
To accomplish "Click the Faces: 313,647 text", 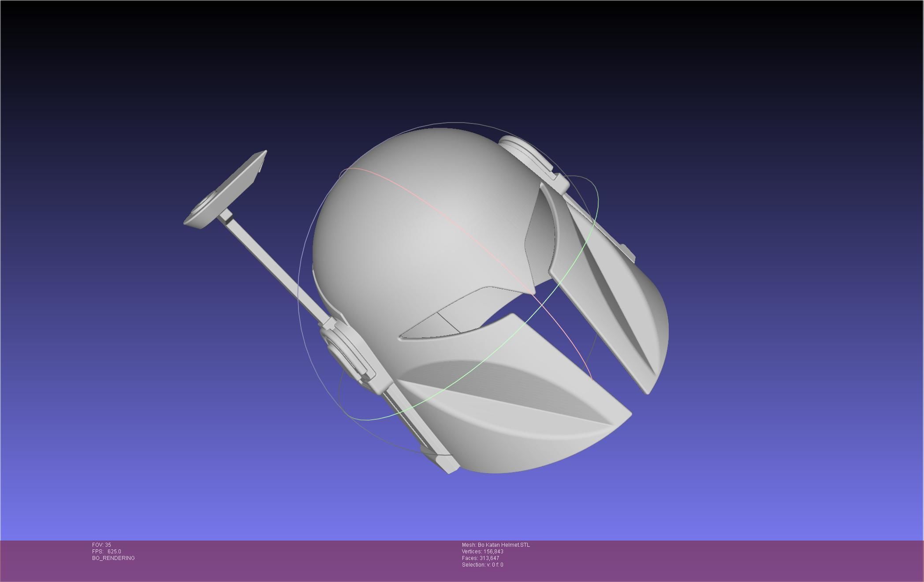I will tap(481, 558).
